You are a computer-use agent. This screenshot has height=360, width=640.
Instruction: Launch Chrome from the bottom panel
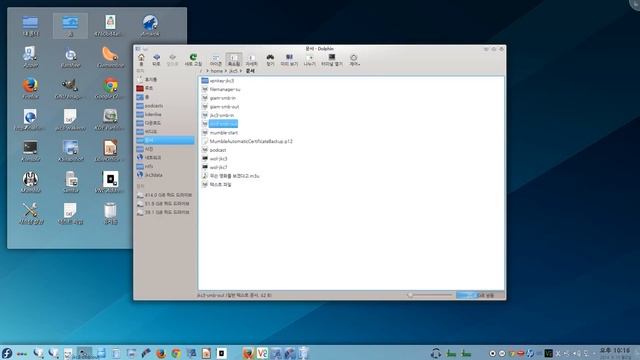pos(176,353)
